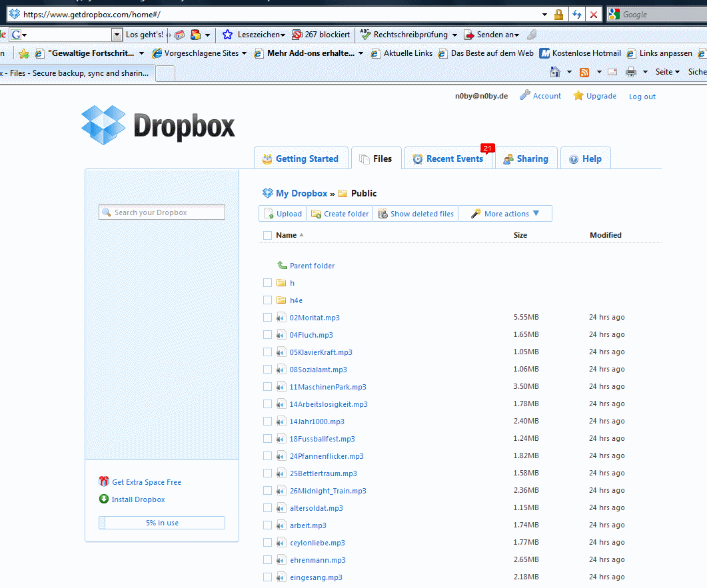Click the audio icon for 02Moritat.mp3
The width and height of the screenshot is (707, 588).
point(281,318)
